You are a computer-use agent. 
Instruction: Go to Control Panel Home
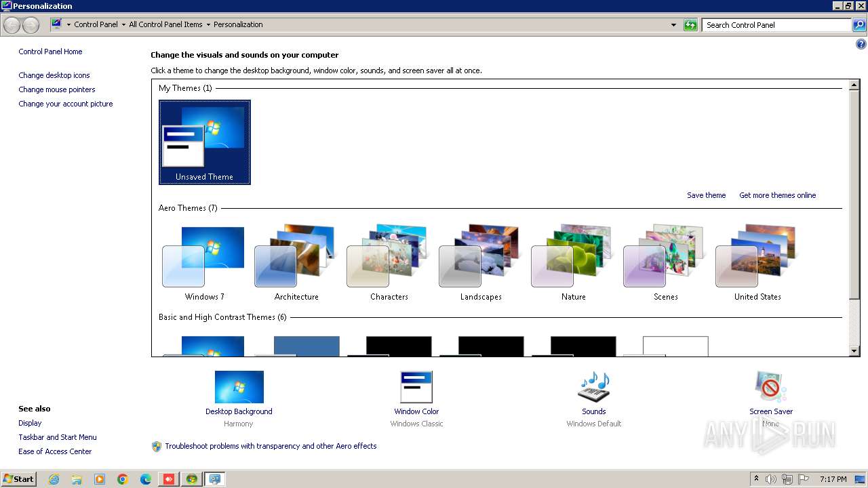50,52
